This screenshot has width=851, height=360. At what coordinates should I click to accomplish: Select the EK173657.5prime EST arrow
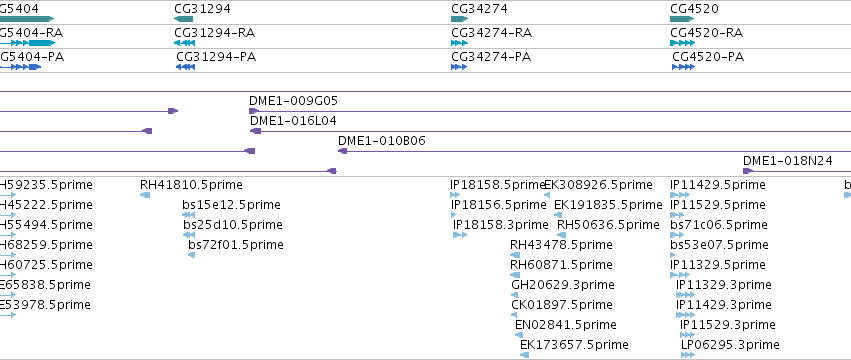(524, 355)
